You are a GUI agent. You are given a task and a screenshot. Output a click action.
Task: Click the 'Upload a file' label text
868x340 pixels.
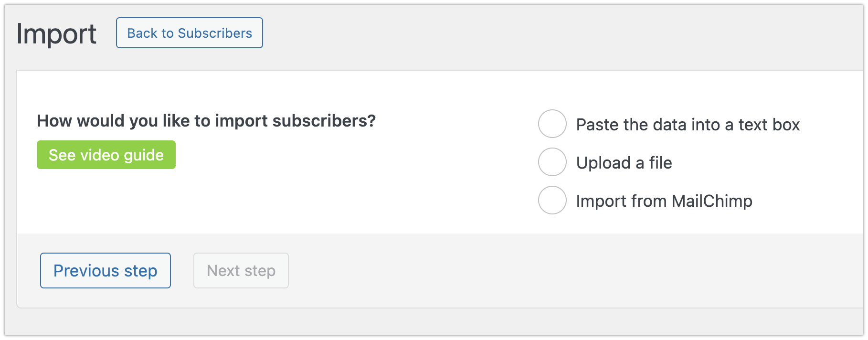pyautogui.click(x=624, y=163)
